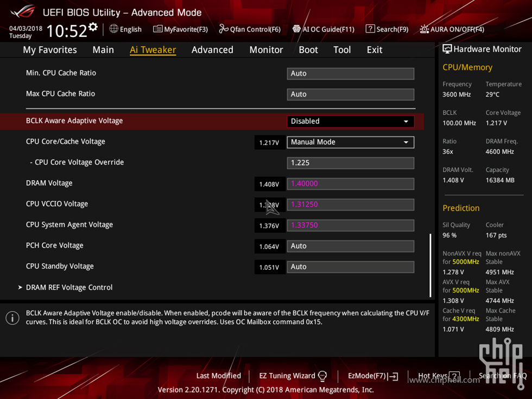Screen dimensions: 532x399
Task: Go to the Monitor tab
Action: (266, 50)
